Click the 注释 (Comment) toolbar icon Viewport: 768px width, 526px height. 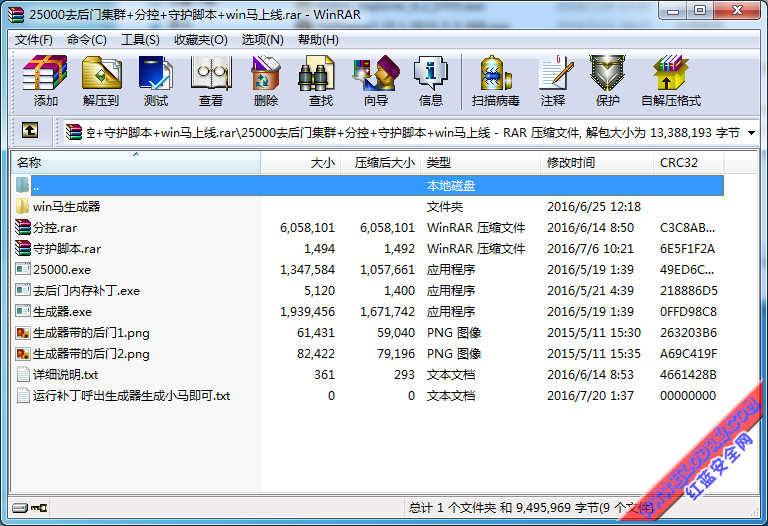(555, 72)
